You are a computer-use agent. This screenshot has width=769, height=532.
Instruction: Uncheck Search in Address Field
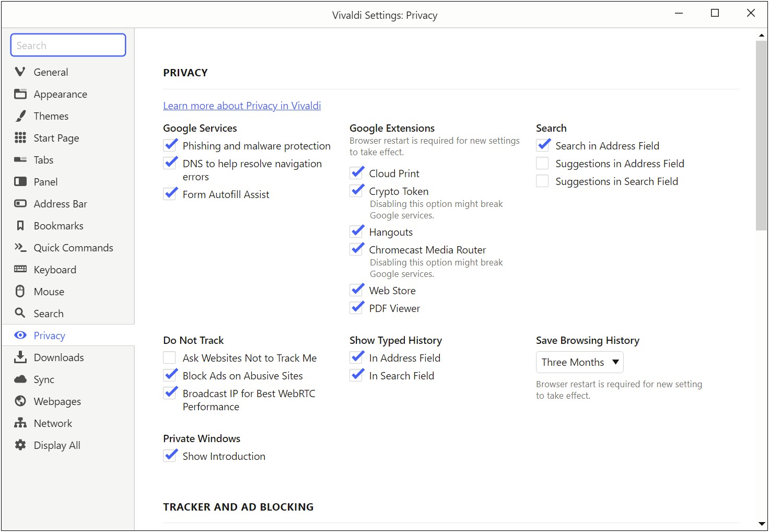click(x=543, y=145)
